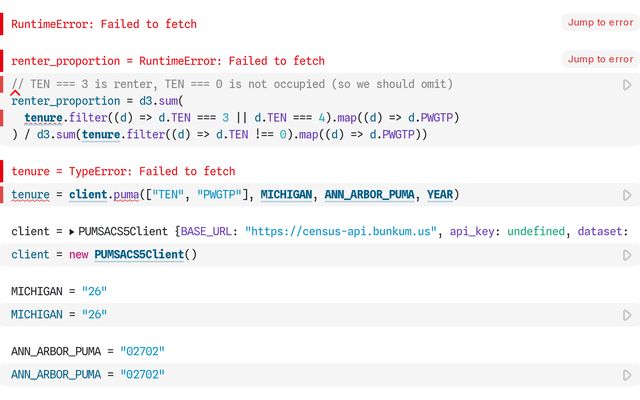Click the top Jump to error button

600,22
